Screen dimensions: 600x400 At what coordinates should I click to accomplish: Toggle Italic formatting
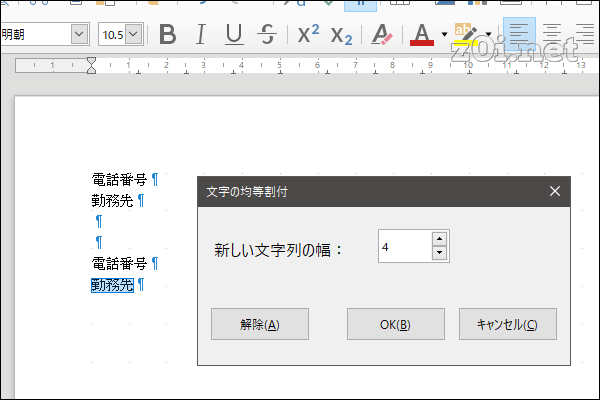(x=201, y=34)
